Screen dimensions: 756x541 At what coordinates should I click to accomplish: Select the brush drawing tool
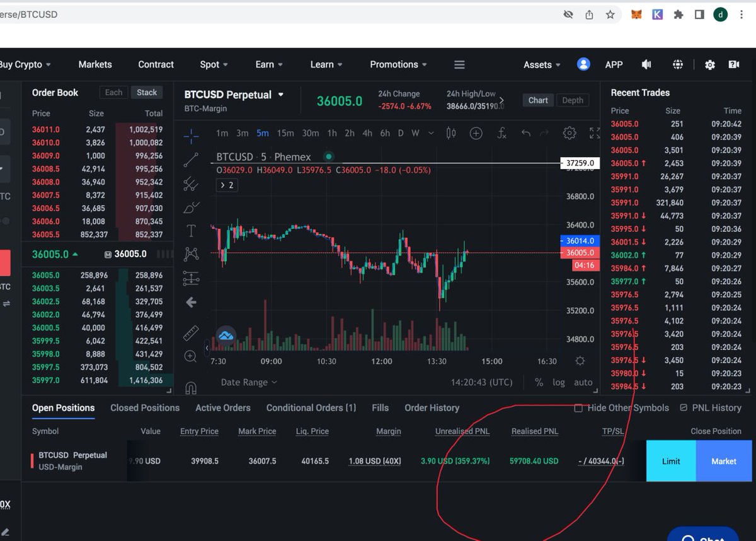(191, 207)
